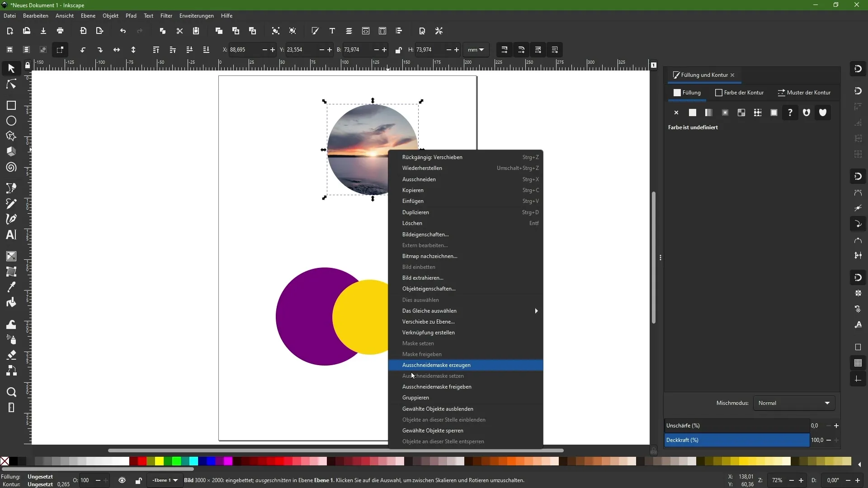Select the Spiral tool
Screen dimensions: 868x488
pos(11,168)
